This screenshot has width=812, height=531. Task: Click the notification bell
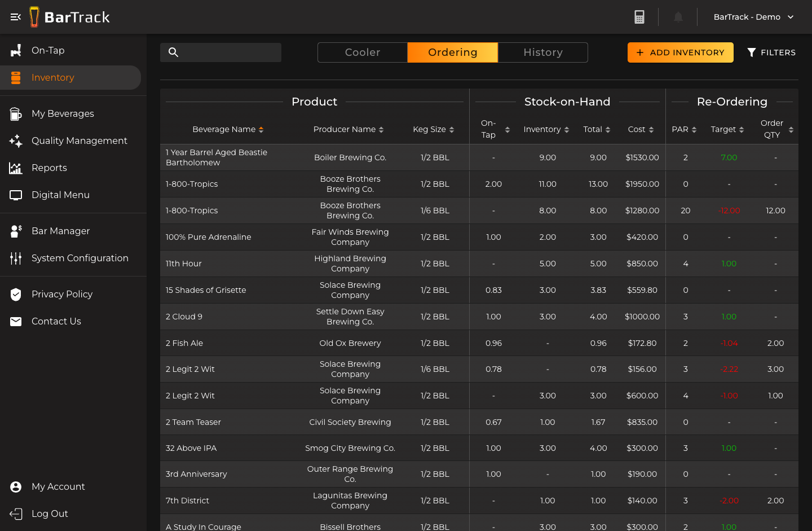click(678, 16)
